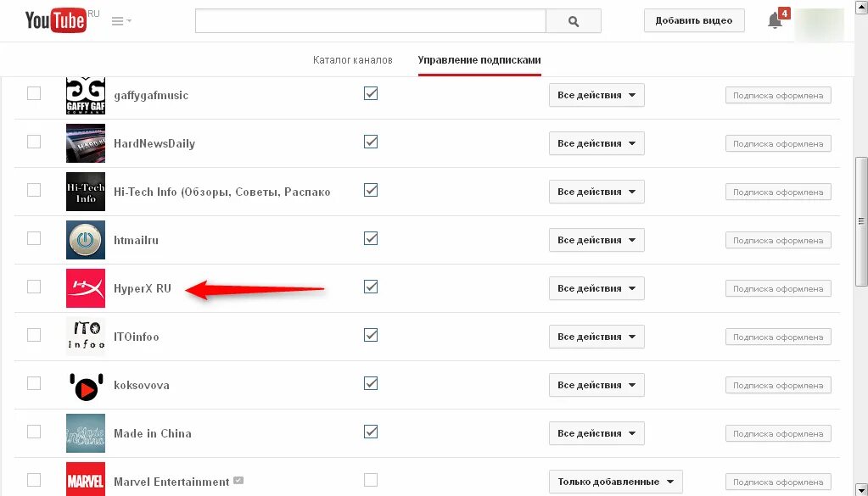Open 'Все действия' dropdown for ITOinfoo
Screen dimensions: 868x496
(x=596, y=337)
